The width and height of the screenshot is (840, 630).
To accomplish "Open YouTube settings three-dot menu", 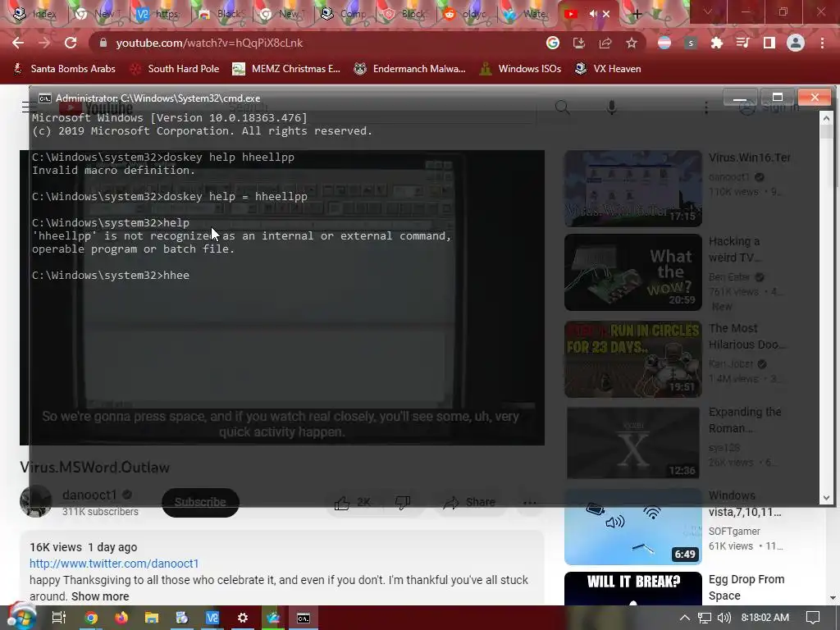I will click(706, 107).
